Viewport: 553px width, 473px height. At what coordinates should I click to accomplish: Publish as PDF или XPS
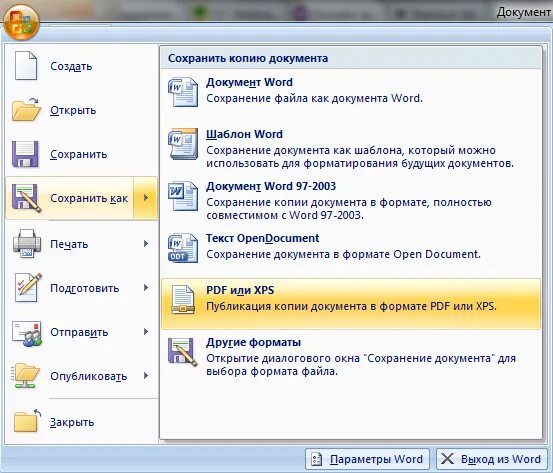point(351,304)
